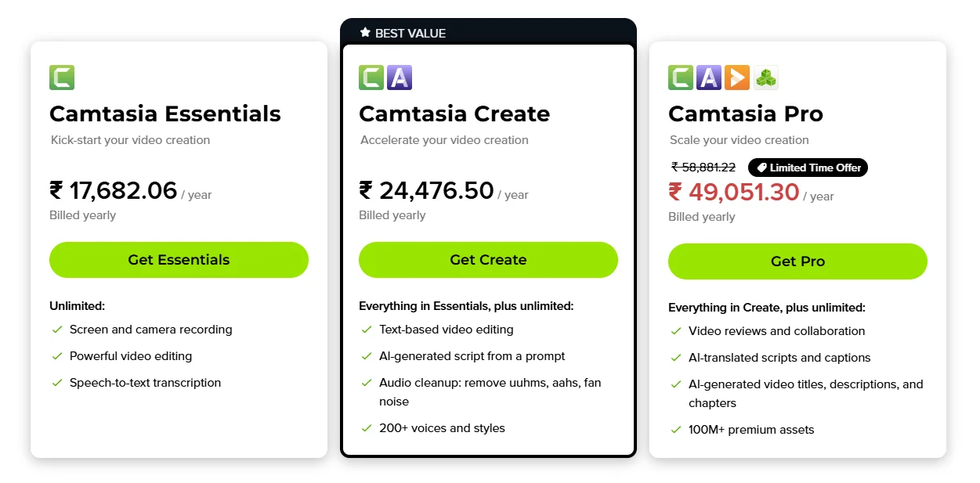The height and width of the screenshot is (483, 980).
Task: Click the green Camtasia icon on Pro card
Action: [681, 77]
